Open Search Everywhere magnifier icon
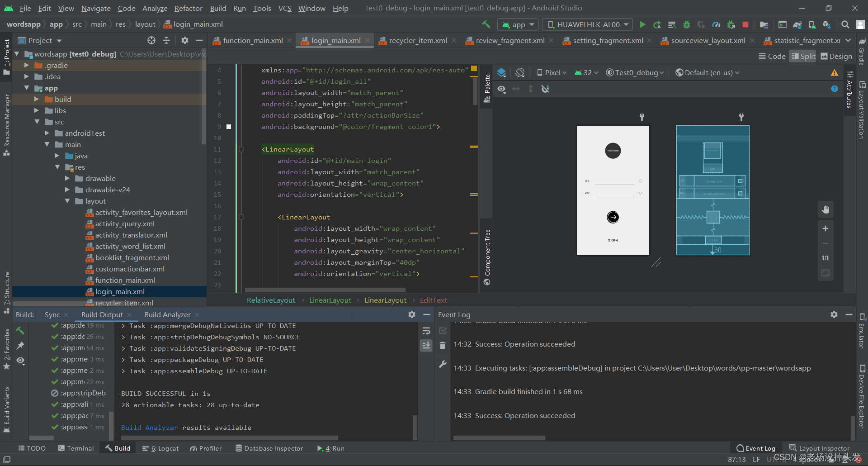The image size is (868, 466). 845,24
